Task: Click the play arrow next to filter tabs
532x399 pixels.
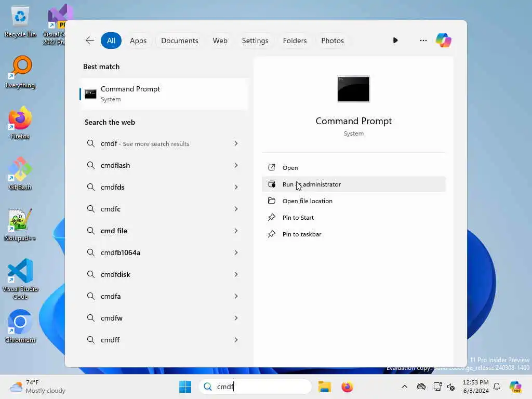Action: (x=395, y=41)
